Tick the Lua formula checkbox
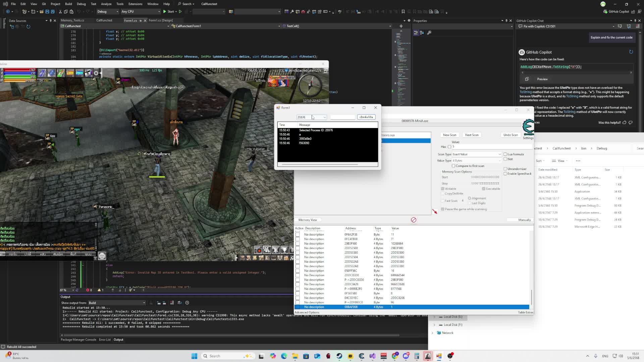The width and height of the screenshot is (644, 362). tap(505, 154)
